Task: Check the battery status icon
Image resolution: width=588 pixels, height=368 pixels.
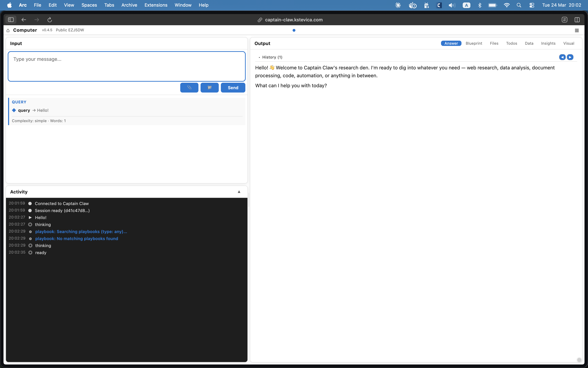Action: 492,5
